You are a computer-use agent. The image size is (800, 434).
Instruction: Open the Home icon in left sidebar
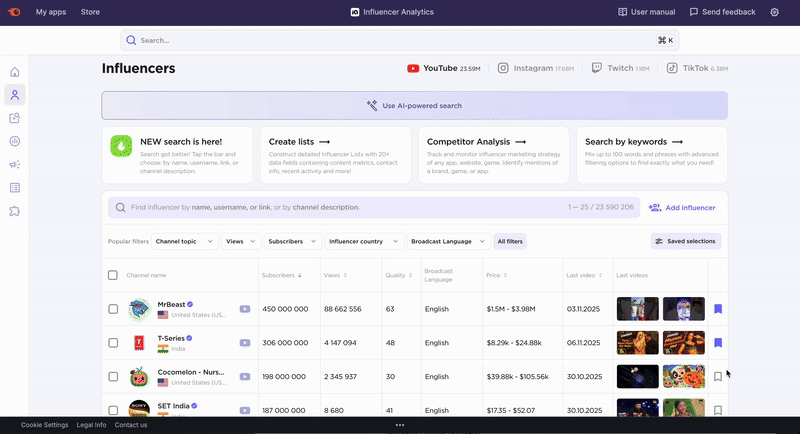tap(15, 72)
